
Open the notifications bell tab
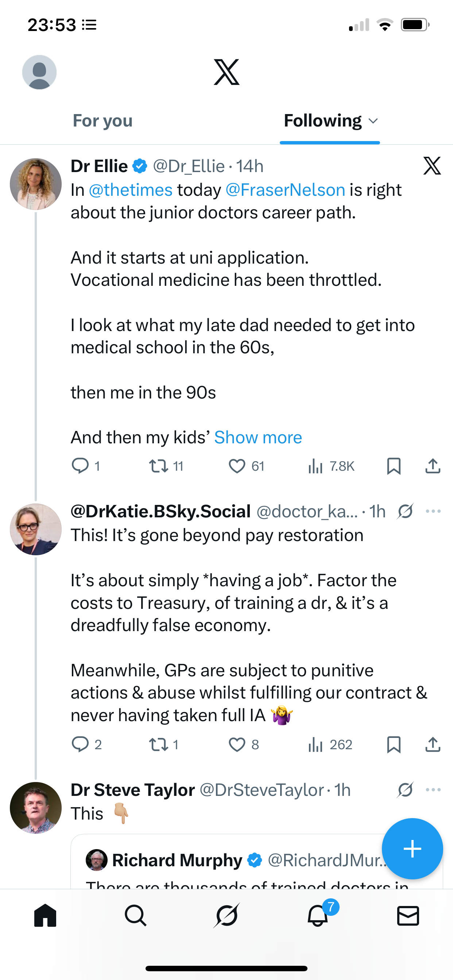coord(318,915)
